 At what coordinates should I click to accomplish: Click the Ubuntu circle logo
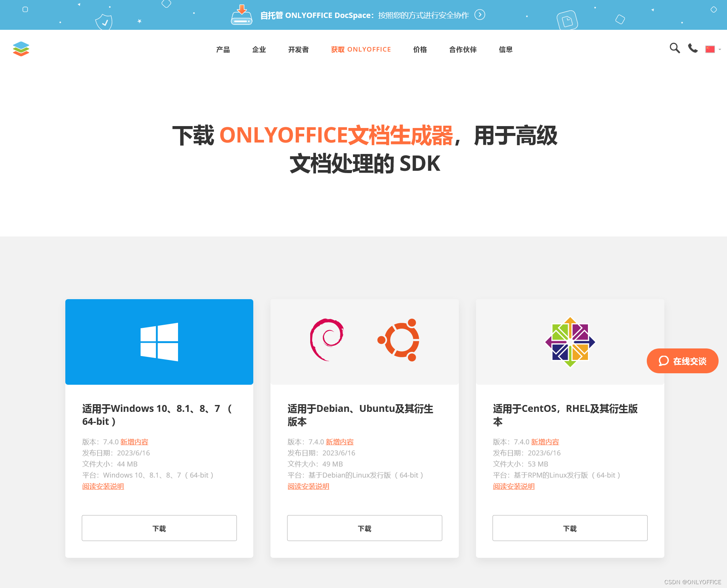398,340
